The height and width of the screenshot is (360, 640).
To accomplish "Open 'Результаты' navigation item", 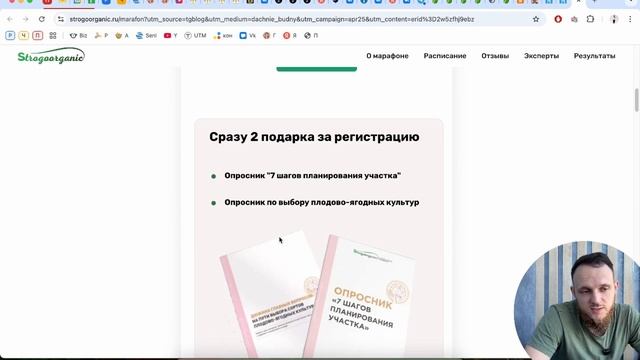I will (594, 56).
